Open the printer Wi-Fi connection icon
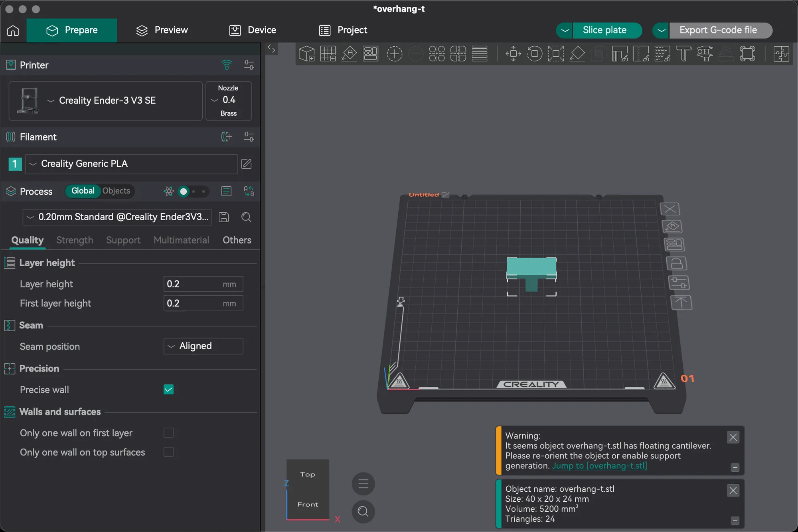The height and width of the screenshot is (532, 798). (x=227, y=65)
